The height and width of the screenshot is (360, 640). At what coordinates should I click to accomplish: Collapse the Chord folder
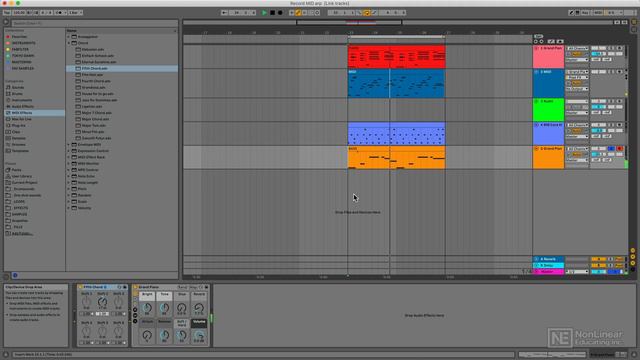(x=69, y=43)
